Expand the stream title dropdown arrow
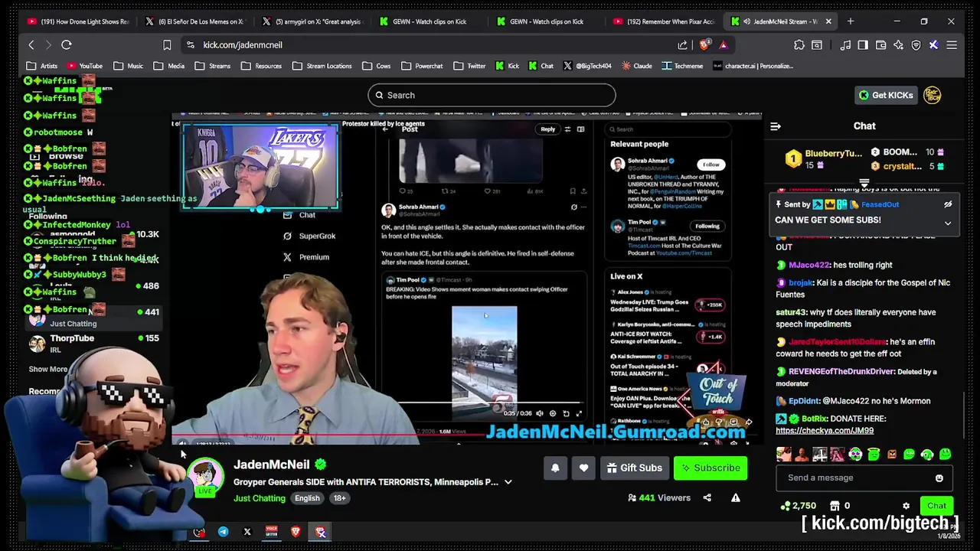 click(508, 482)
